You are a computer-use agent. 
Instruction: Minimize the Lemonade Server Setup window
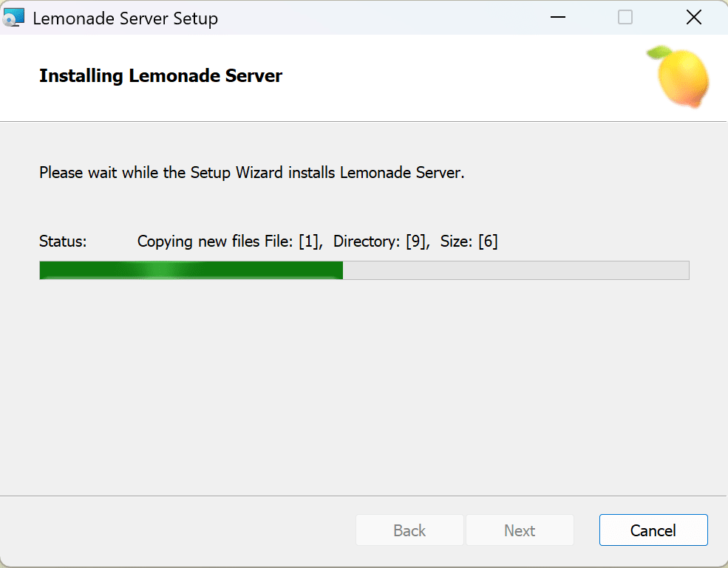tap(557, 18)
